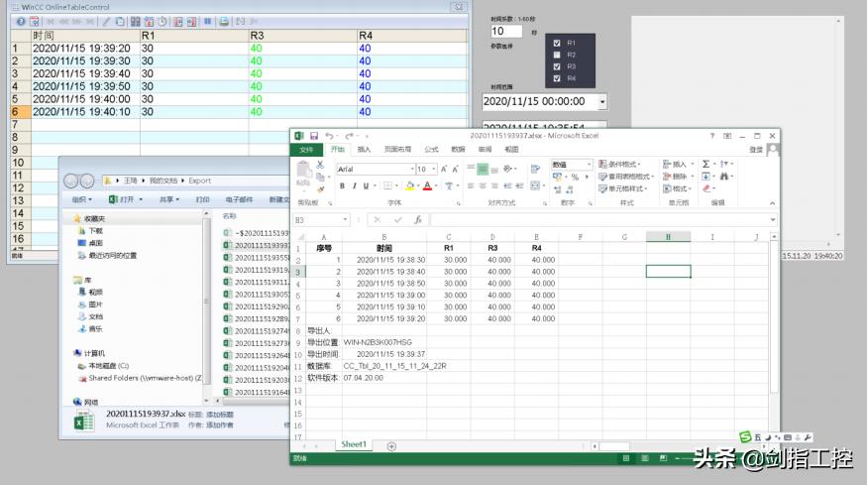The height and width of the screenshot is (485, 868).
Task: Apply red font color A in Excel
Action: (427, 185)
